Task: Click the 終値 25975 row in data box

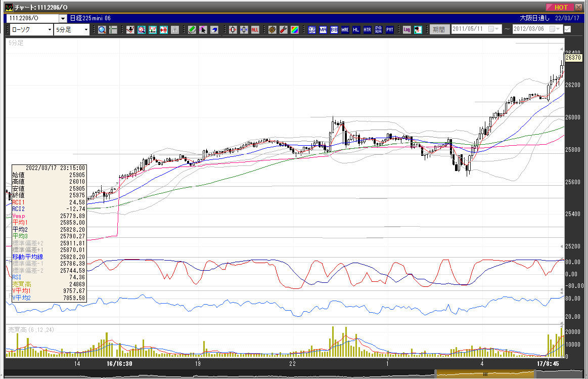Action: pos(49,195)
